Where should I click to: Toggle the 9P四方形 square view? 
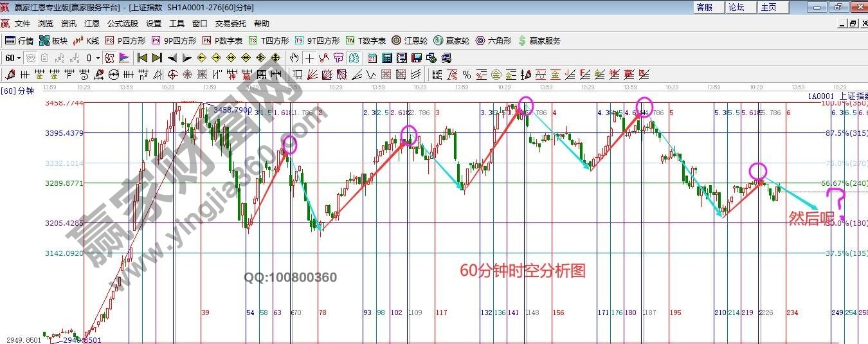[x=170, y=41]
